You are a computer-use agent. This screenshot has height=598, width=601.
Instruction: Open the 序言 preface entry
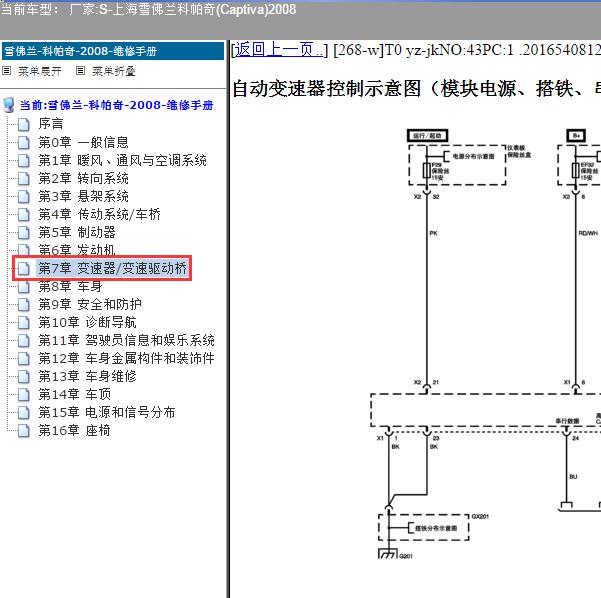pyautogui.click(x=51, y=123)
